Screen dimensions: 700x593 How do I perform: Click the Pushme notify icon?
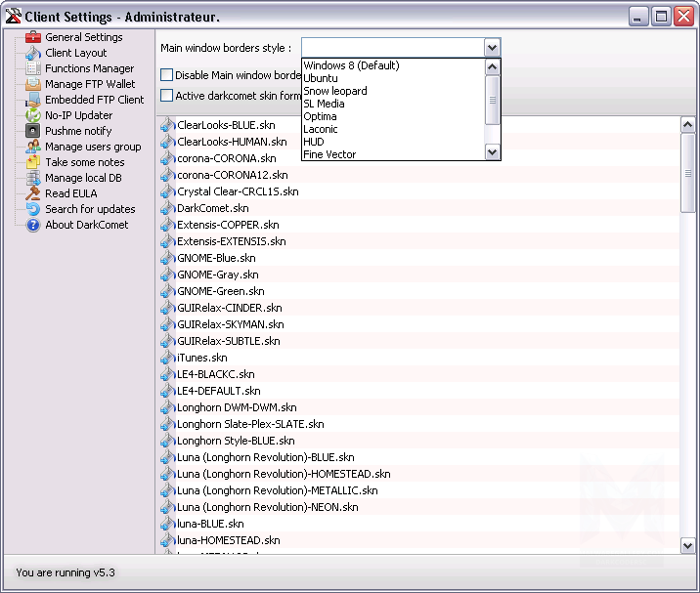[33, 131]
